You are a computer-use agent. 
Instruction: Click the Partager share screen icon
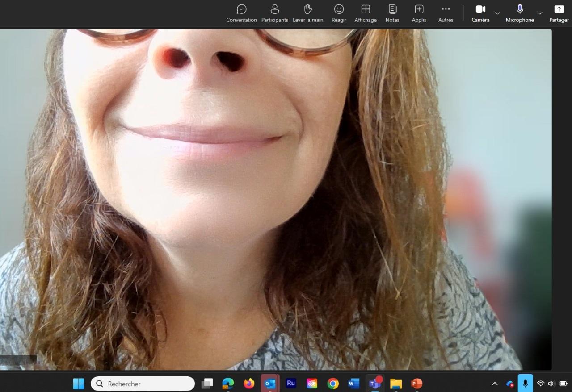point(559,13)
